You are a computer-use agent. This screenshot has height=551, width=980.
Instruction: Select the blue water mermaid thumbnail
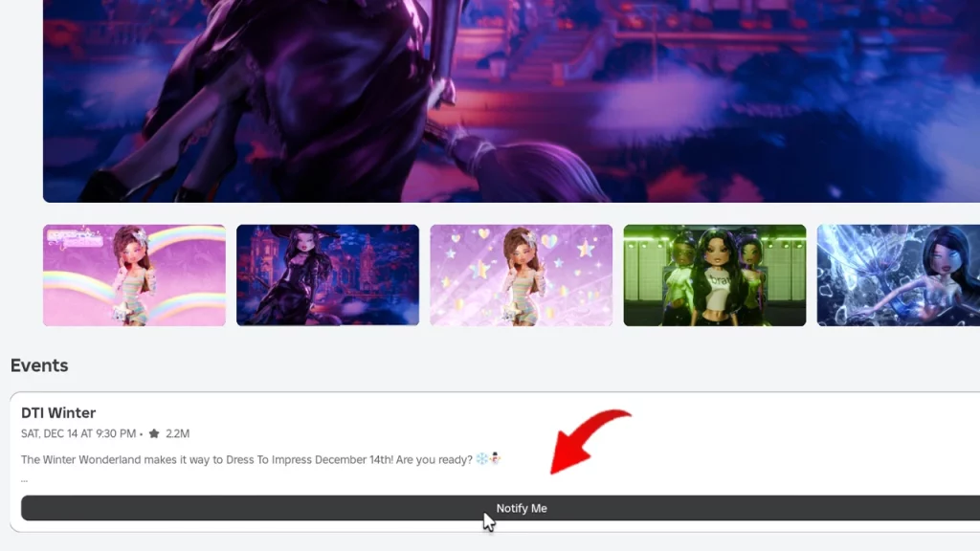point(898,275)
